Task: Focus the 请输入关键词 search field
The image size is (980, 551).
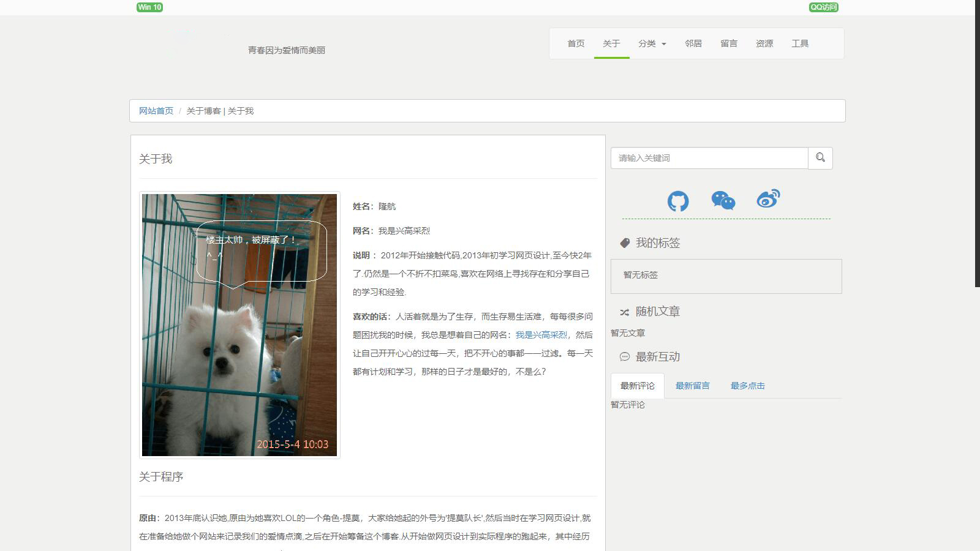Action: [709, 158]
